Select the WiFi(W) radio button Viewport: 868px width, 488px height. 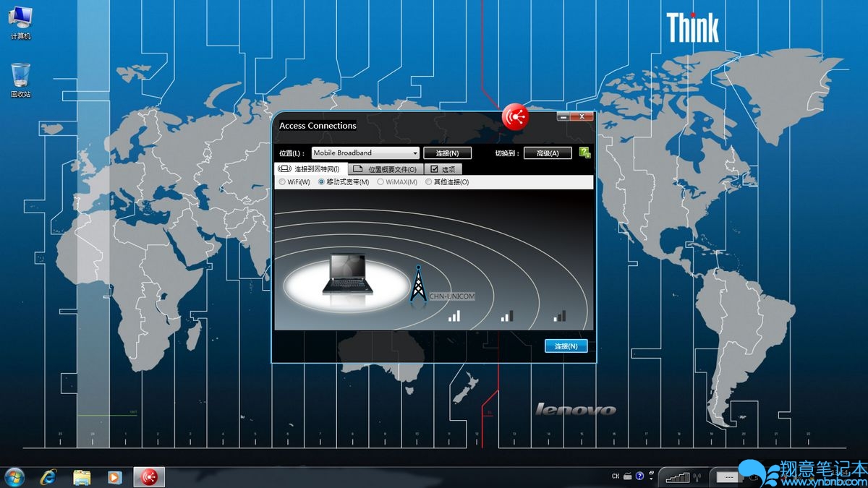click(x=282, y=182)
